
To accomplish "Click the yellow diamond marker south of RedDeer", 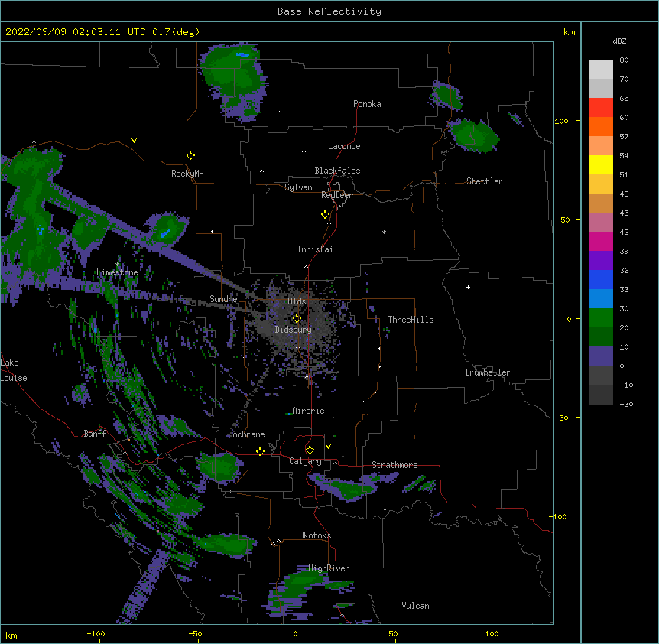I will 325,215.
